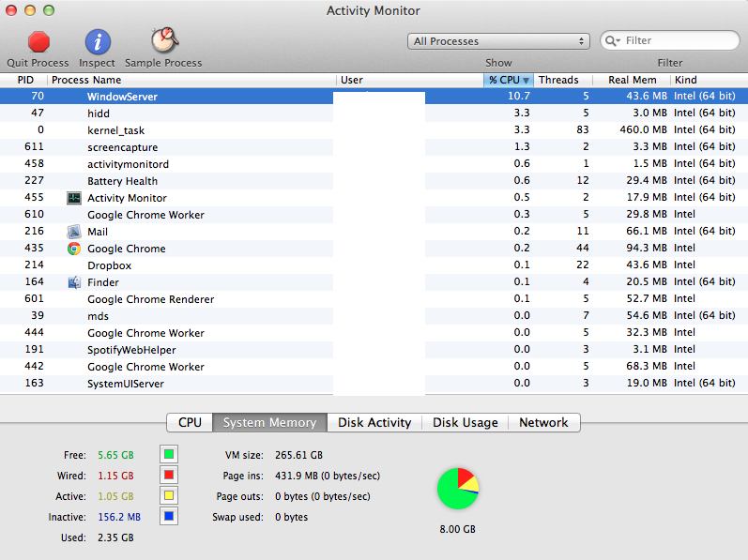Select the kernel_task process row
This screenshot has width=748, height=560.
coord(374,130)
